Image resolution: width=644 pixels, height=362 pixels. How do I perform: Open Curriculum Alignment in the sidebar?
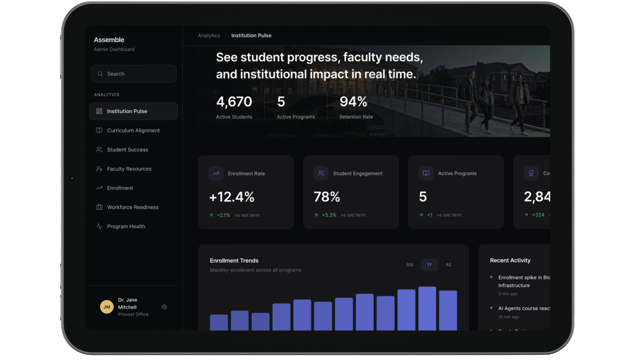pyautogui.click(x=133, y=130)
